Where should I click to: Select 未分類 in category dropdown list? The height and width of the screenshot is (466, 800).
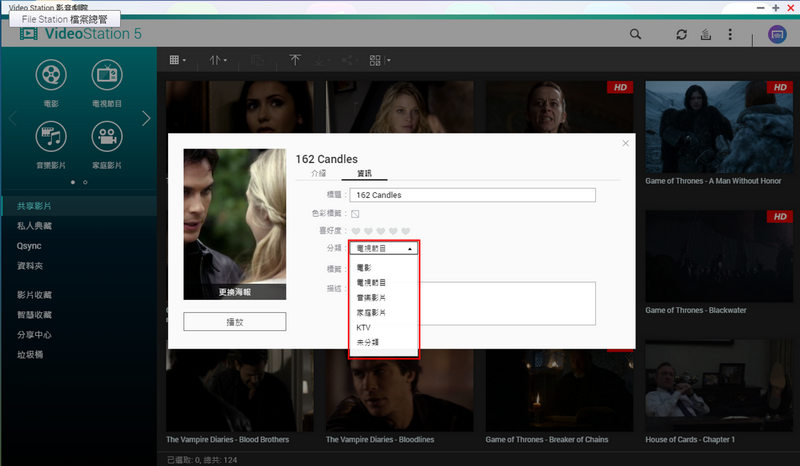[384, 342]
